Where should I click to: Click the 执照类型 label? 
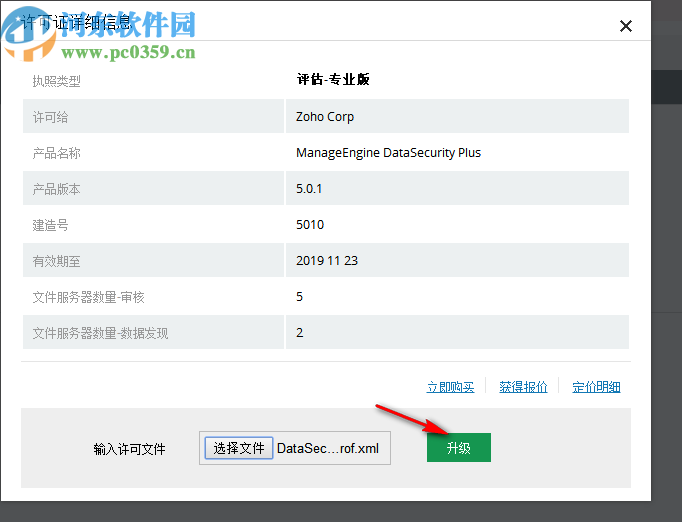click(57, 81)
